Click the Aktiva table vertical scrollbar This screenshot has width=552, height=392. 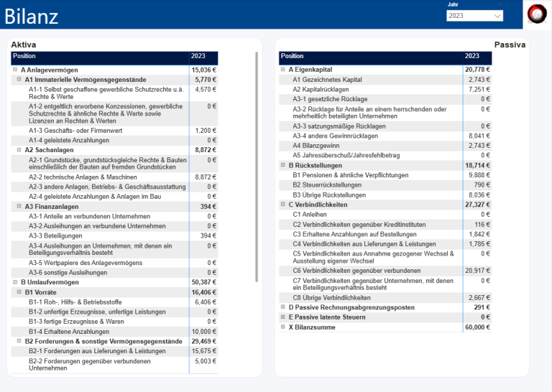(257, 144)
